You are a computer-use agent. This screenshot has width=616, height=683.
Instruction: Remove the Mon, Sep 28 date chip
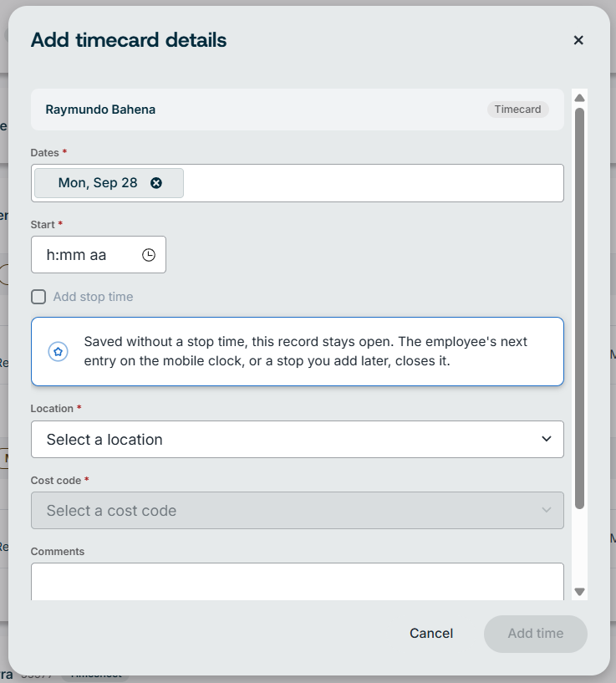156,183
